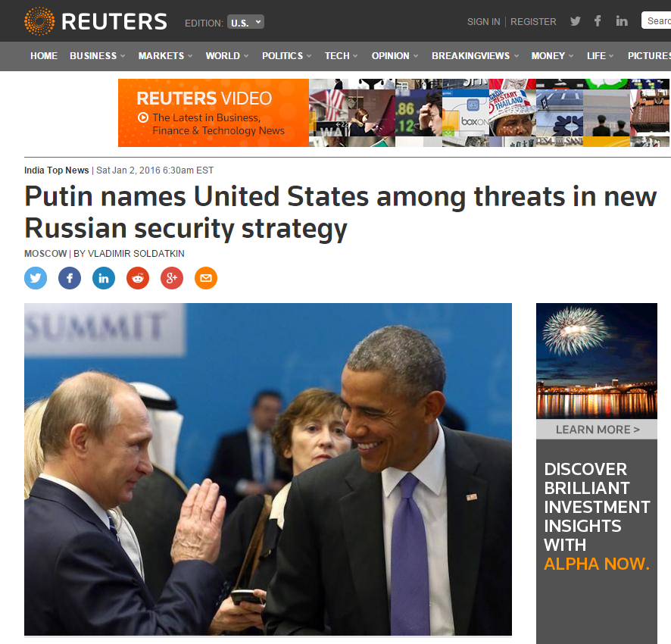Expand the Breakingviews menu
671x644 pixels.
click(x=475, y=56)
